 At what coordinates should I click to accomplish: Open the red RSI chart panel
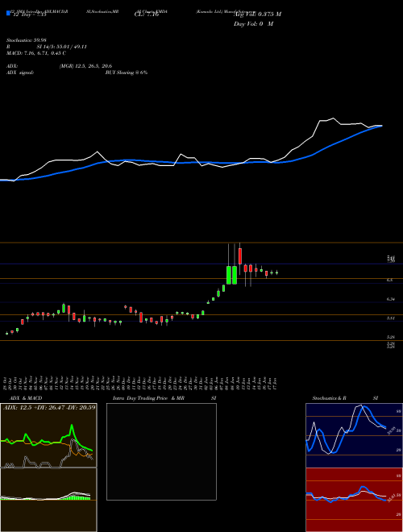pyautogui.click(x=354, y=500)
